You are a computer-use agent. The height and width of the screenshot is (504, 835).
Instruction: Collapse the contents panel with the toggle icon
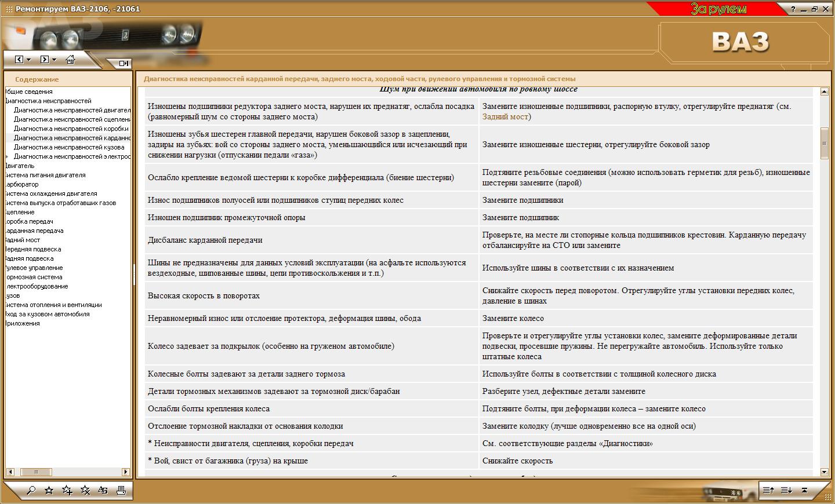point(124,63)
